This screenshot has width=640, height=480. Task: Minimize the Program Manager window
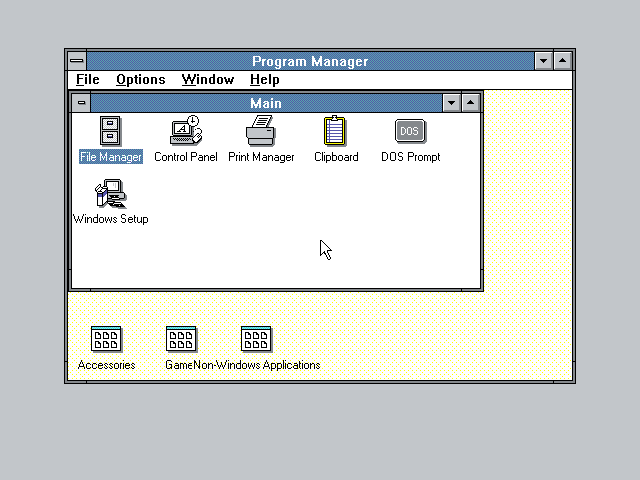(543, 61)
